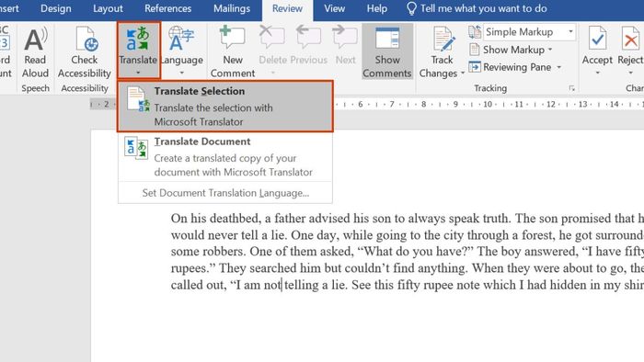Click the Accept change icon
The width and height of the screenshot is (644, 362).
pyautogui.click(x=597, y=39)
